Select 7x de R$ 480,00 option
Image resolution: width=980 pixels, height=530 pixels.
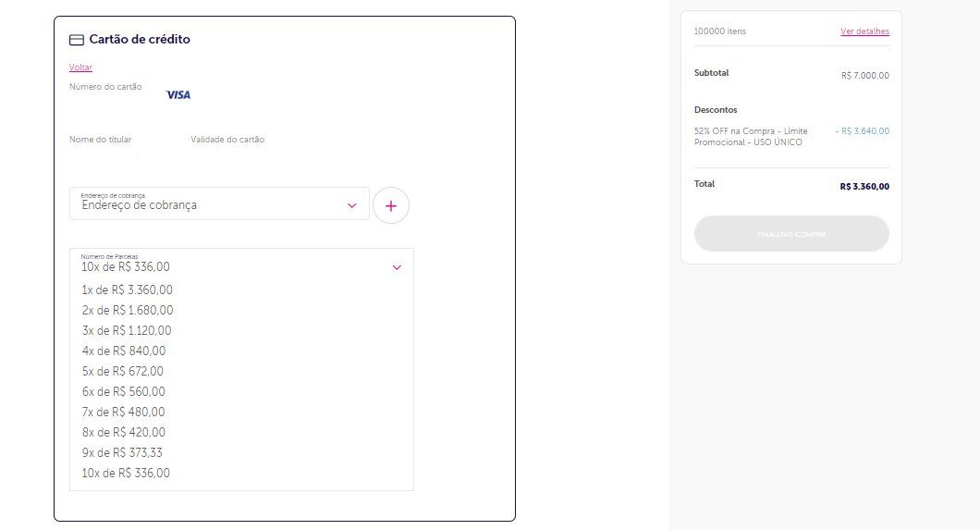coord(241,412)
